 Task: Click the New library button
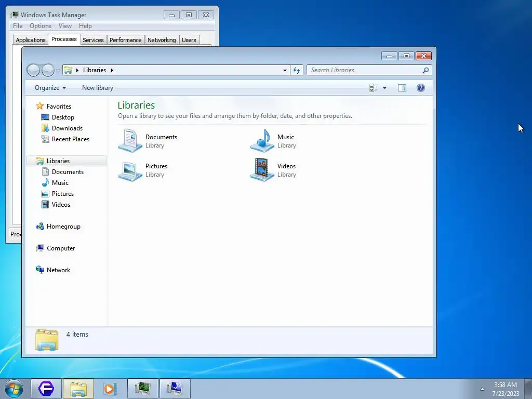pyautogui.click(x=98, y=88)
